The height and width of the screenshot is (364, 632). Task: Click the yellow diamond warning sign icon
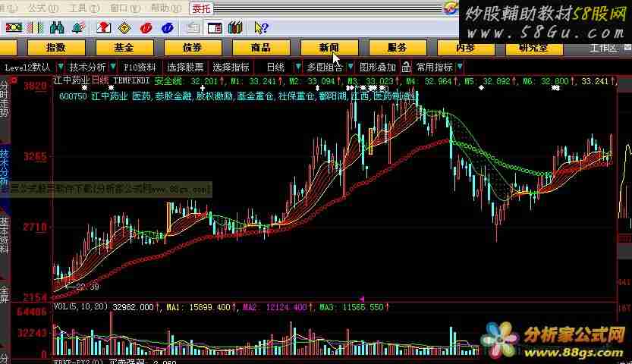coord(125,28)
